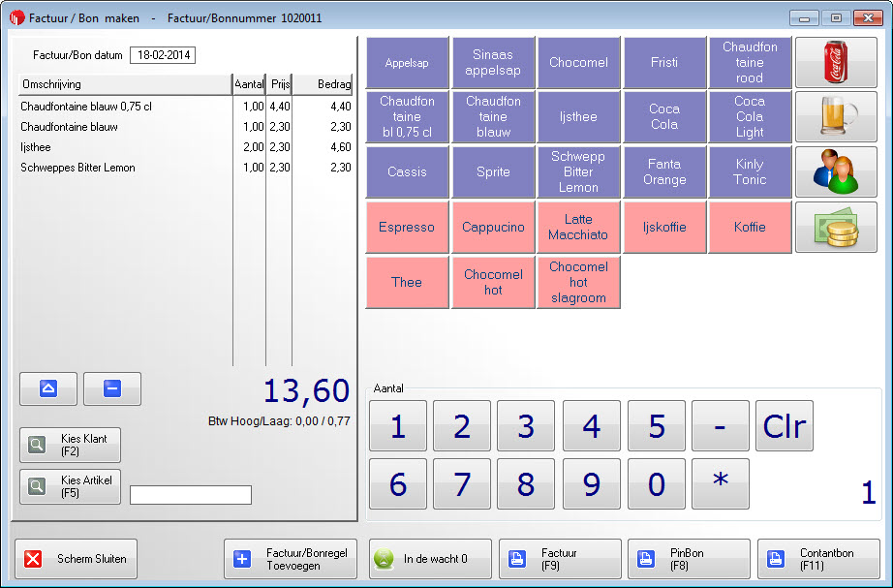This screenshot has height=588, width=893.
Task: Tap keypad digit 9
Action: click(591, 483)
